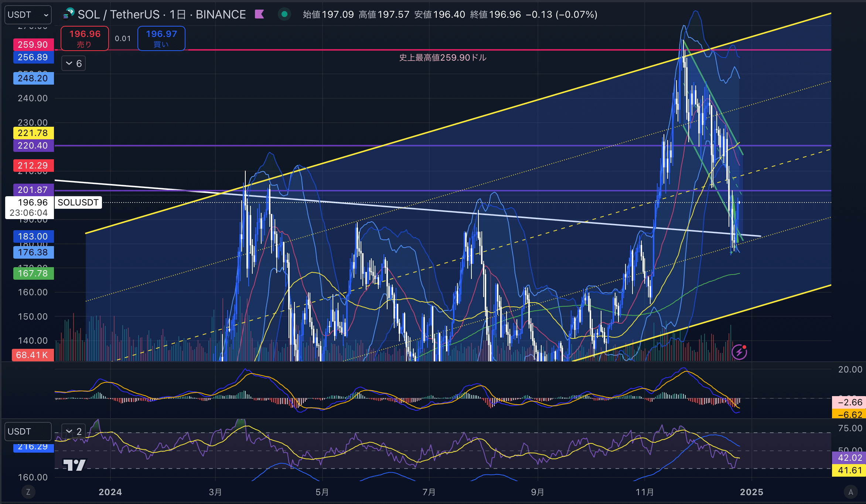Click the SOL / TetherUS symbol title

pos(119,14)
